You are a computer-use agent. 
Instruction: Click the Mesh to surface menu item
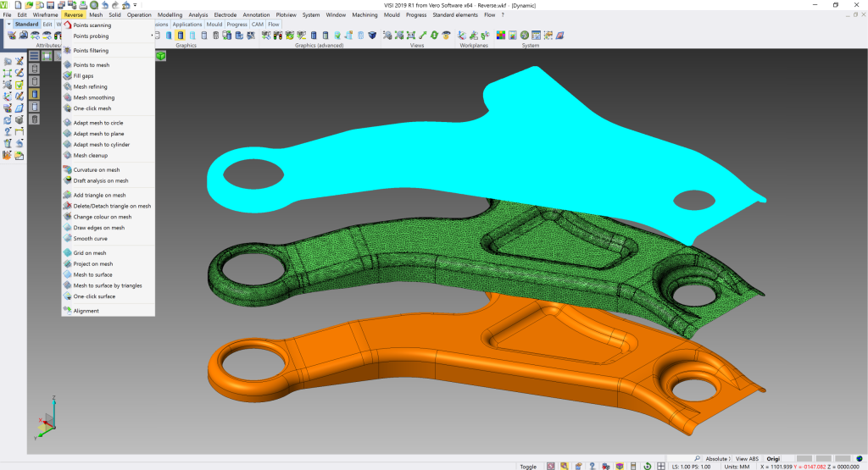(94, 274)
